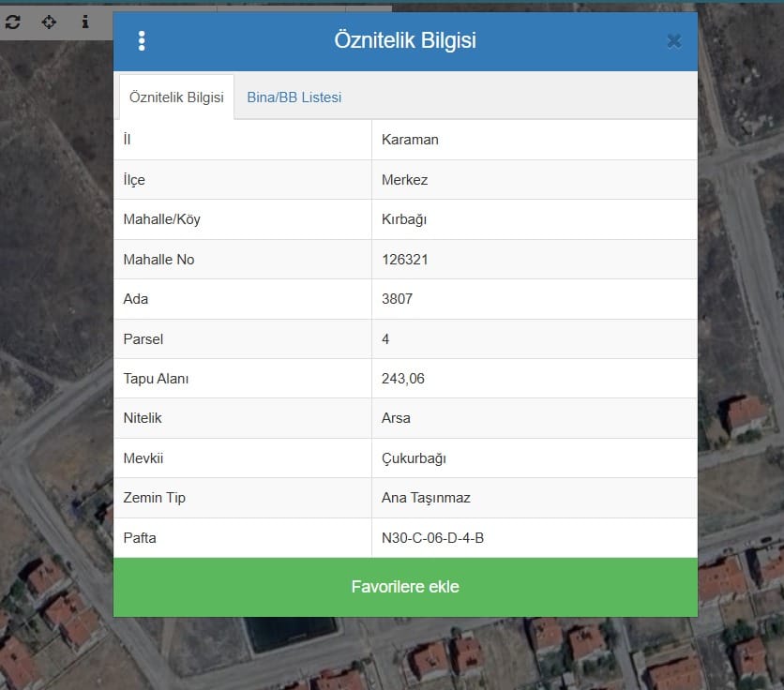Click the Tapu Alanı value 243,06
The image size is (784, 690).
403,379
